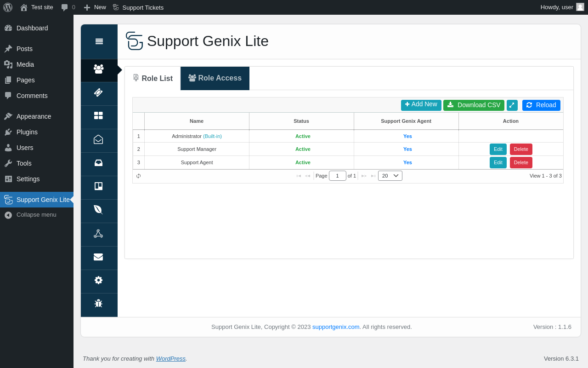Screen dimensions: 588x368
Task: Open the Test site link in the admin bar
Action: point(37,7)
